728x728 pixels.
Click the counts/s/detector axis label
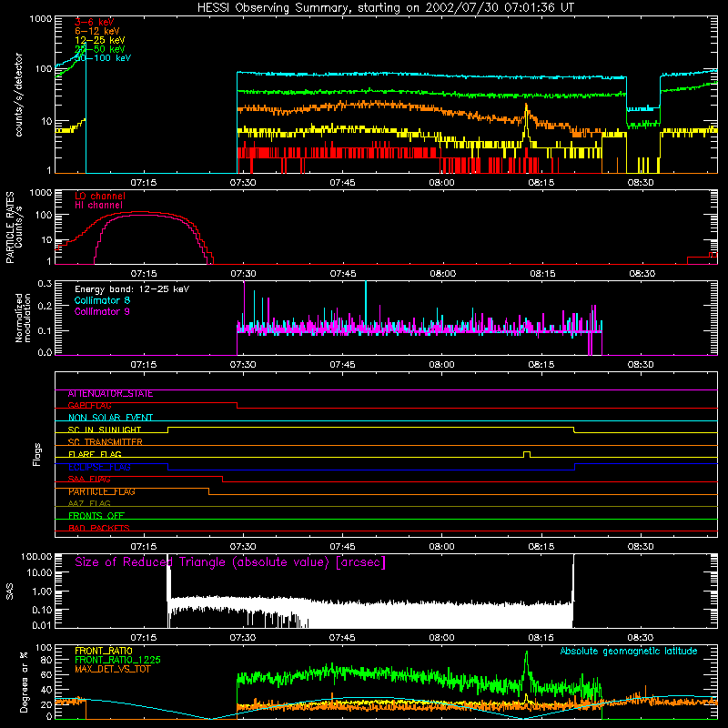19,95
